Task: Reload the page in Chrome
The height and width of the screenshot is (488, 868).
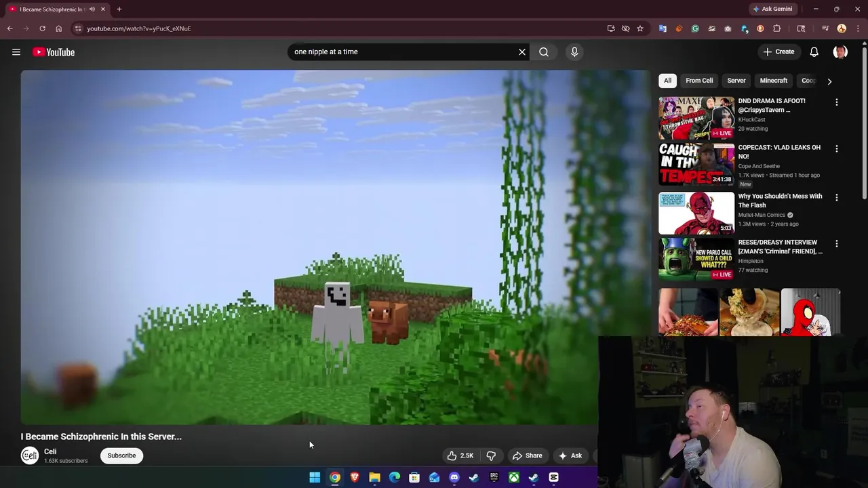Action: pos(42,28)
